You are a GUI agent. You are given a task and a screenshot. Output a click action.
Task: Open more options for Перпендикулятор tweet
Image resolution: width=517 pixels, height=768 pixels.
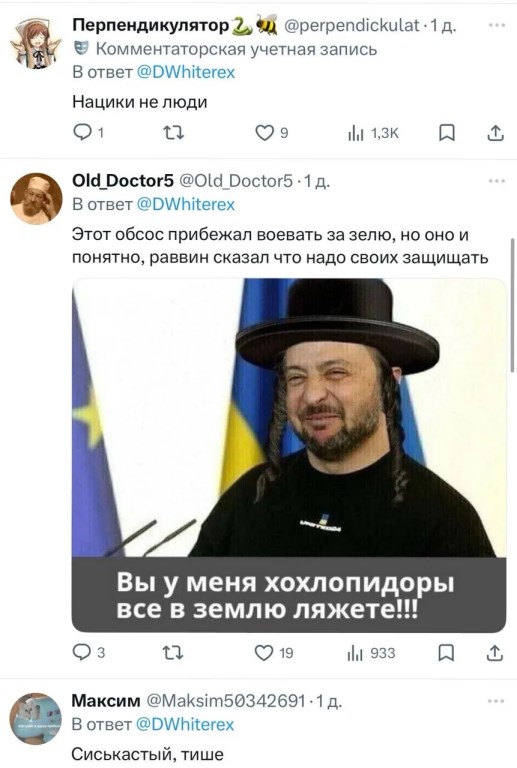coord(496,25)
